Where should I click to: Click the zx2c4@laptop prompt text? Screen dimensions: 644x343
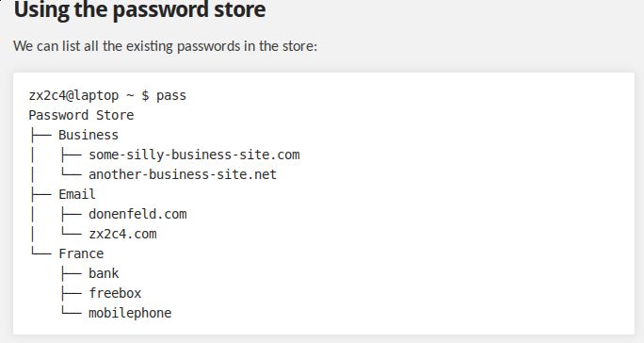[x=73, y=96]
